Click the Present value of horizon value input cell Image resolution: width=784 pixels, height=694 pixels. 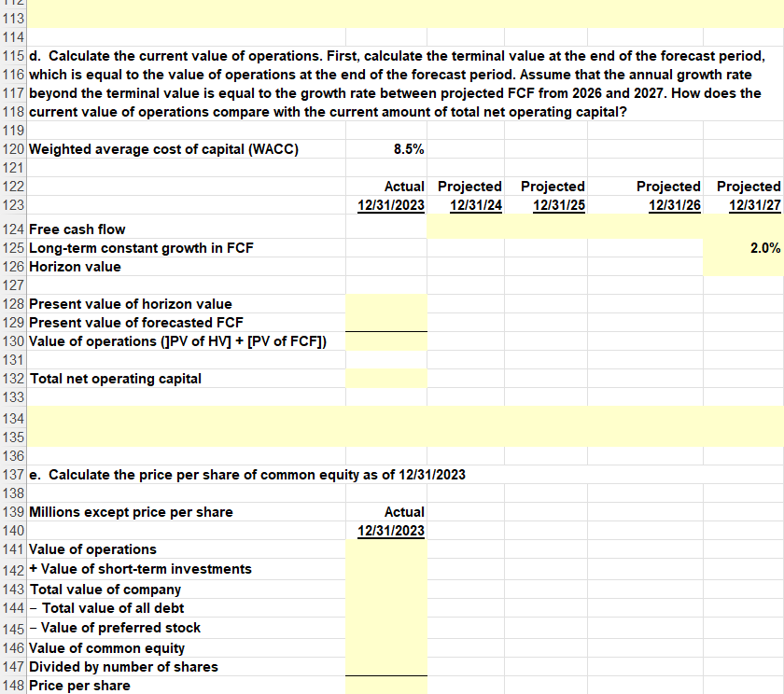tap(386, 303)
